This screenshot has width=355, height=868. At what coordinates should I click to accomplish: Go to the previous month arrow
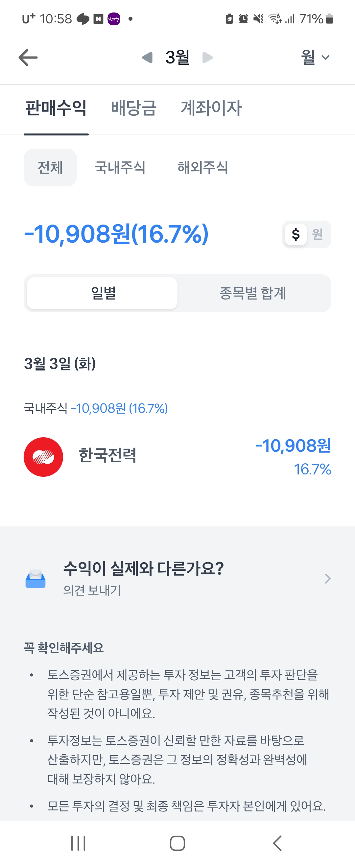[x=147, y=58]
